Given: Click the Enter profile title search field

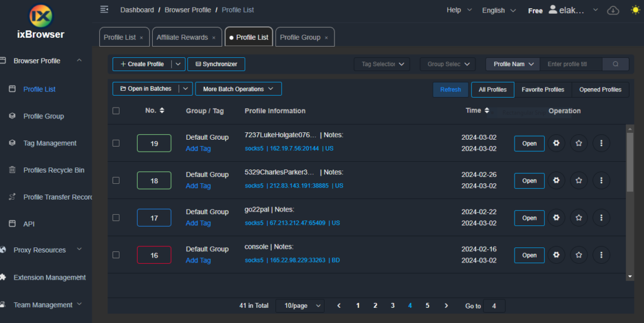Looking at the screenshot, I should [x=571, y=64].
